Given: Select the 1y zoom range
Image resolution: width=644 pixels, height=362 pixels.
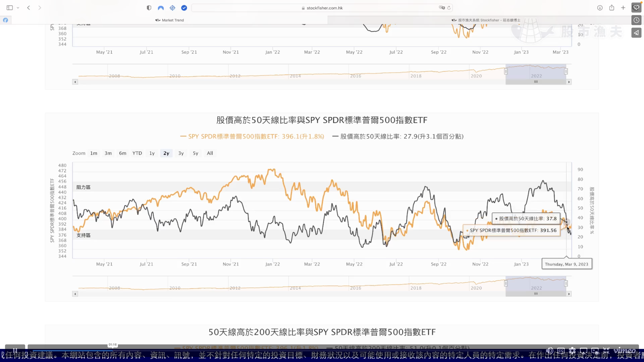Looking at the screenshot, I should (152, 153).
